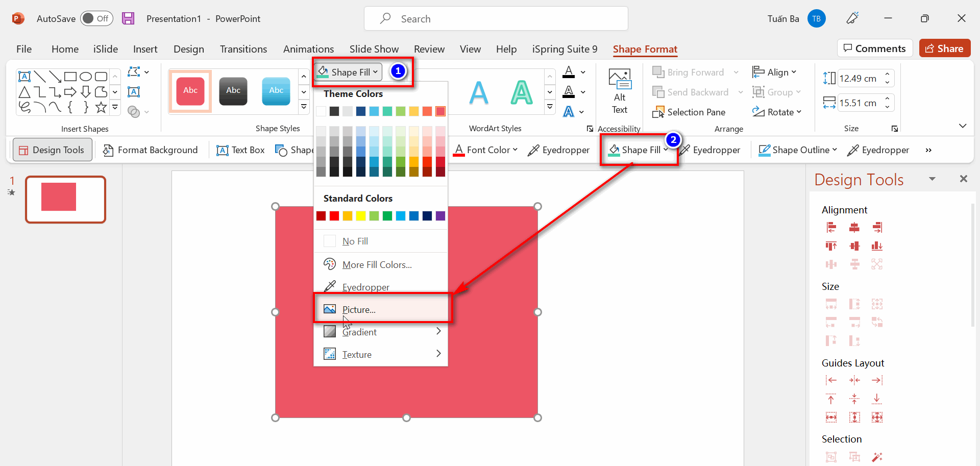
Task: Open the Align dropdown
Action: [x=774, y=72]
